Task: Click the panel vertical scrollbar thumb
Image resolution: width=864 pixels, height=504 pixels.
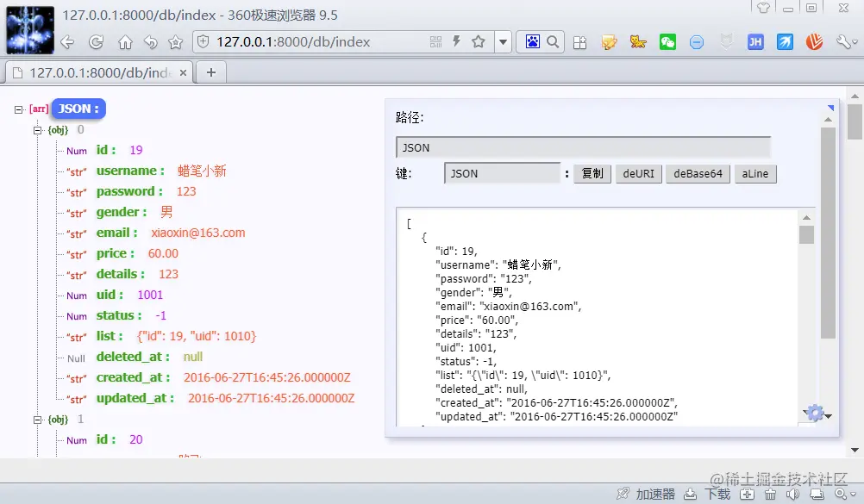Action: (828, 233)
